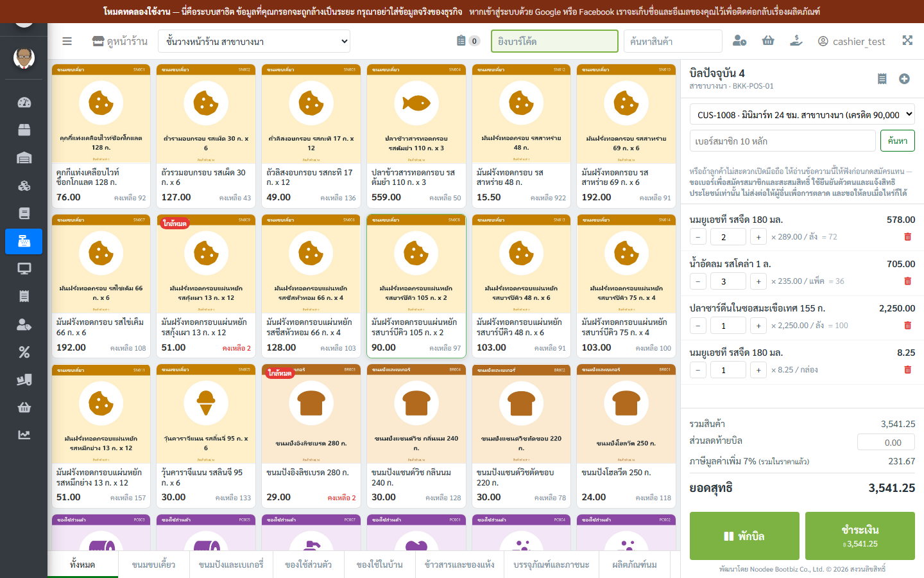Viewport: 924px width, 578px height.
Task: Click the user-clock icon in top bar
Action: (x=739, y=41)
